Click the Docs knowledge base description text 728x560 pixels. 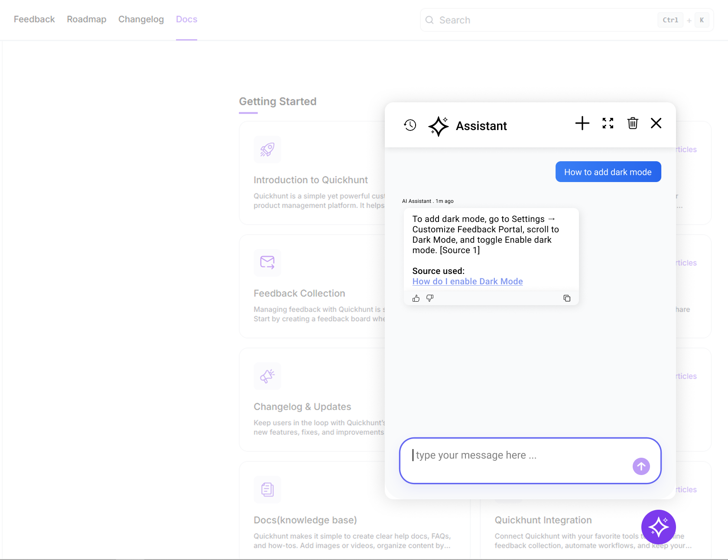(352, 541)
